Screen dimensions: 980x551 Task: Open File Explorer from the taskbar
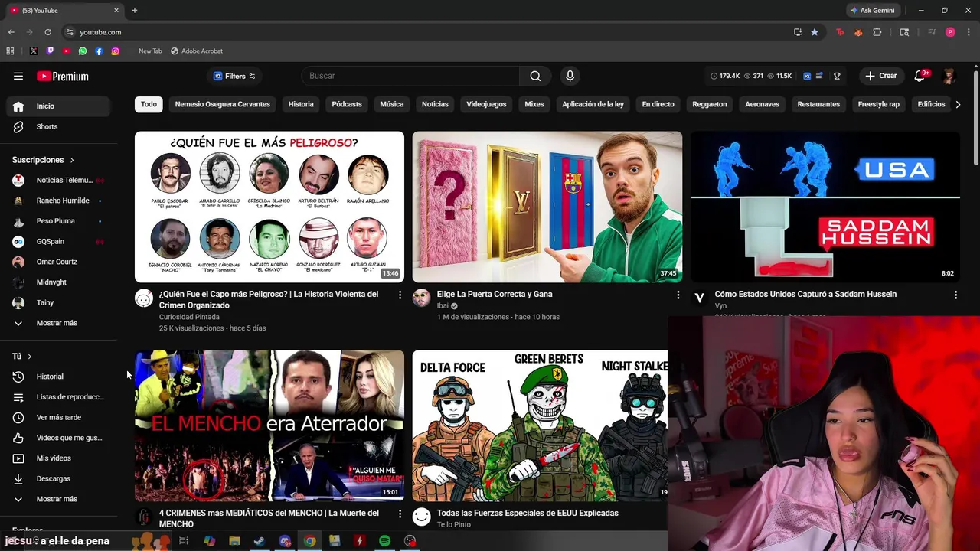pyautogui.click(x=234, y=541)
